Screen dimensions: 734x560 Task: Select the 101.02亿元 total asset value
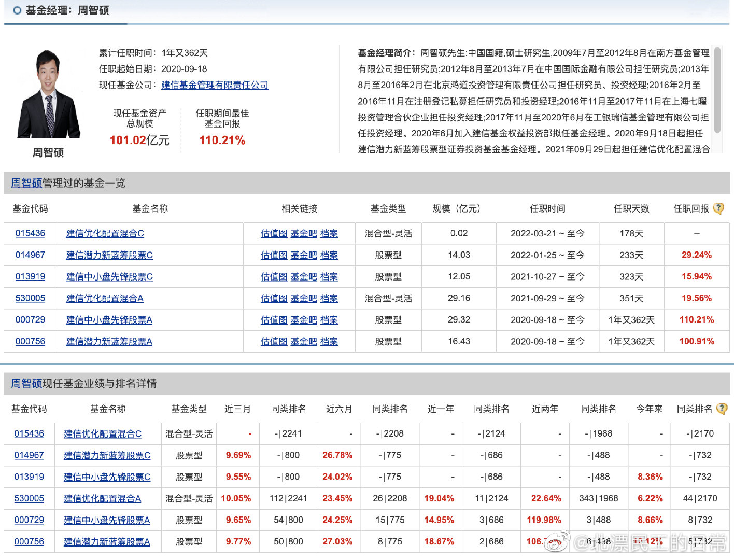(x=139, y=141)
